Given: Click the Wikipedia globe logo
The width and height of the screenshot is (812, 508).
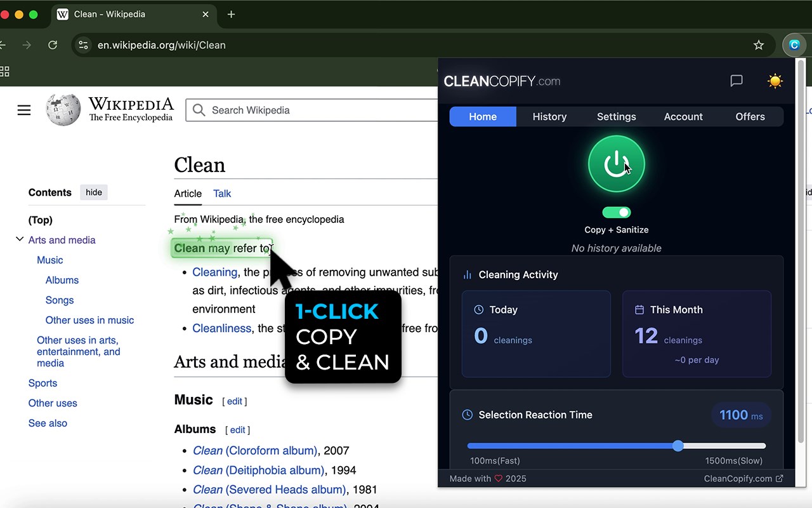Looking at the screenshot, I should click(x=63, y=110).
